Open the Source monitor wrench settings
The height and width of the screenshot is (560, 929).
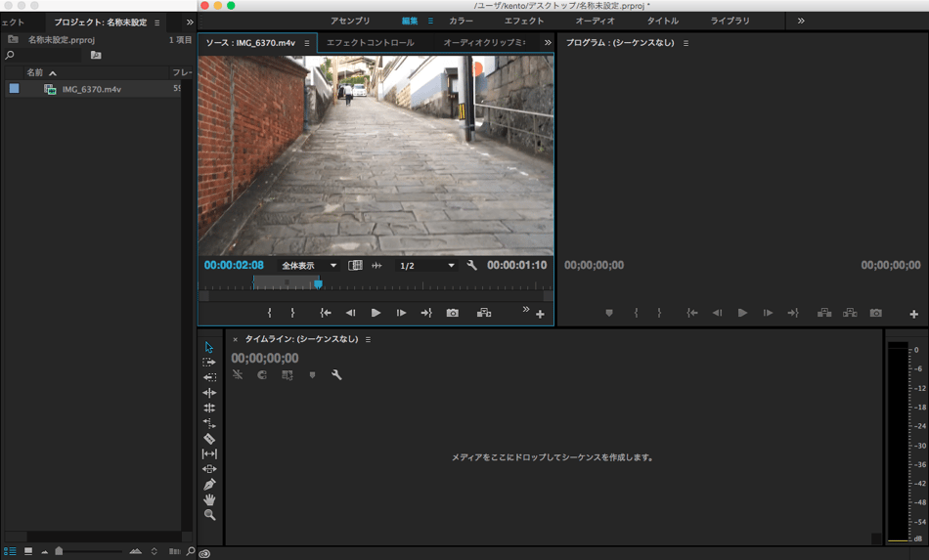click(x=472, y=266)
